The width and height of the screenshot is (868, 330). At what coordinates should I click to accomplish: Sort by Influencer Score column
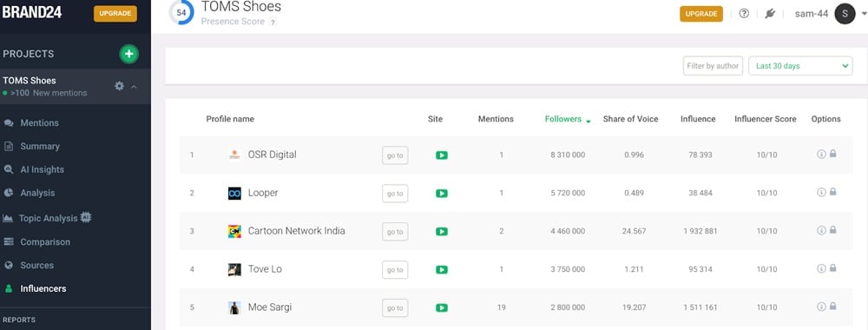click(766, 119)
